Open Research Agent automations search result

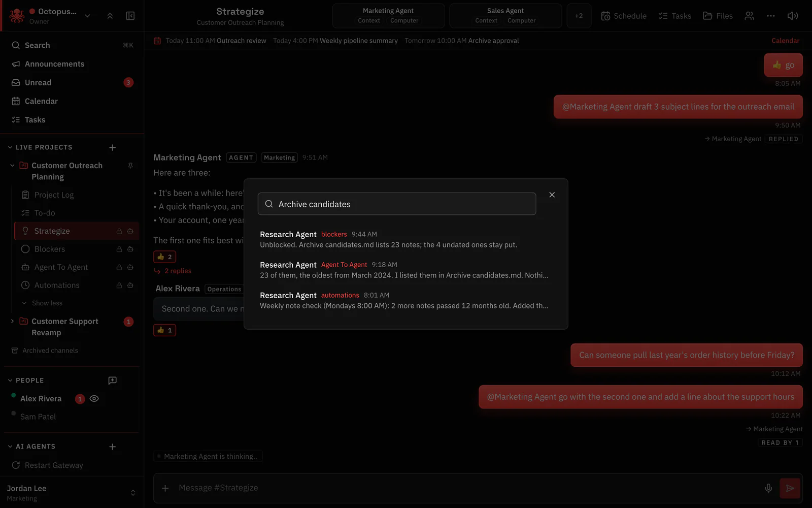pos(404,300)
